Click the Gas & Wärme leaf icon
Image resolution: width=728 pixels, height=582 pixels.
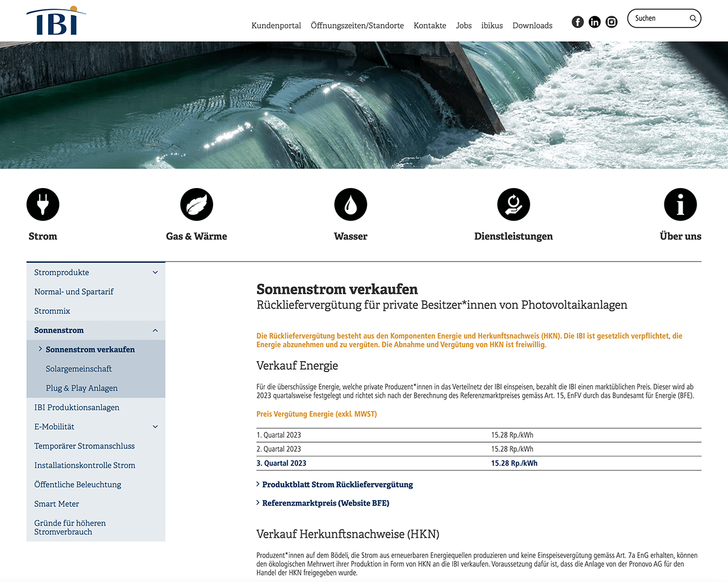tap(197, 205)
